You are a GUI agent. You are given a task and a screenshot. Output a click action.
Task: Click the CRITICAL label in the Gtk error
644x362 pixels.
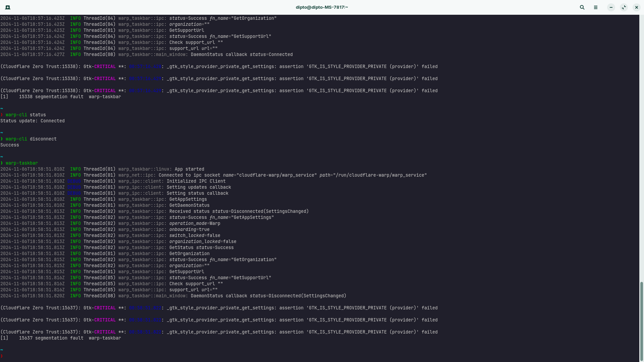105,66
